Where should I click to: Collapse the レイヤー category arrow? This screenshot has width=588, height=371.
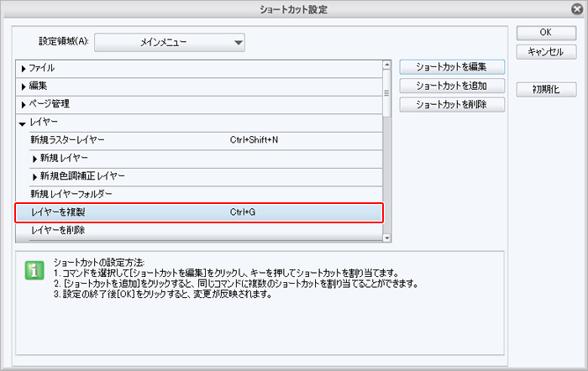click(x=23, y=123)
